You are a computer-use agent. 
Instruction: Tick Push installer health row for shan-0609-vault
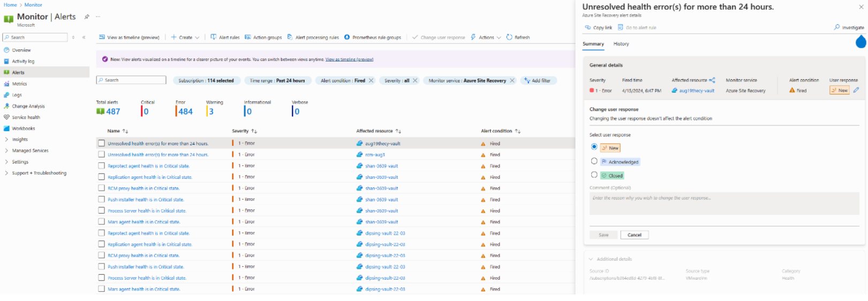101,200
